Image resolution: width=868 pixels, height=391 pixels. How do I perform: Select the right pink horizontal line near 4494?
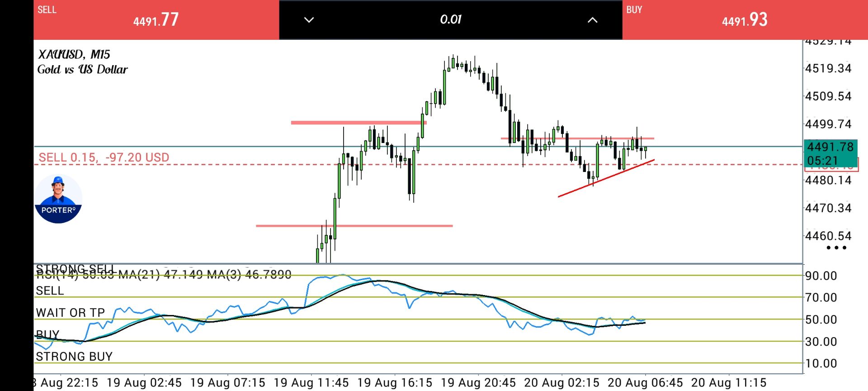point(577,138)
